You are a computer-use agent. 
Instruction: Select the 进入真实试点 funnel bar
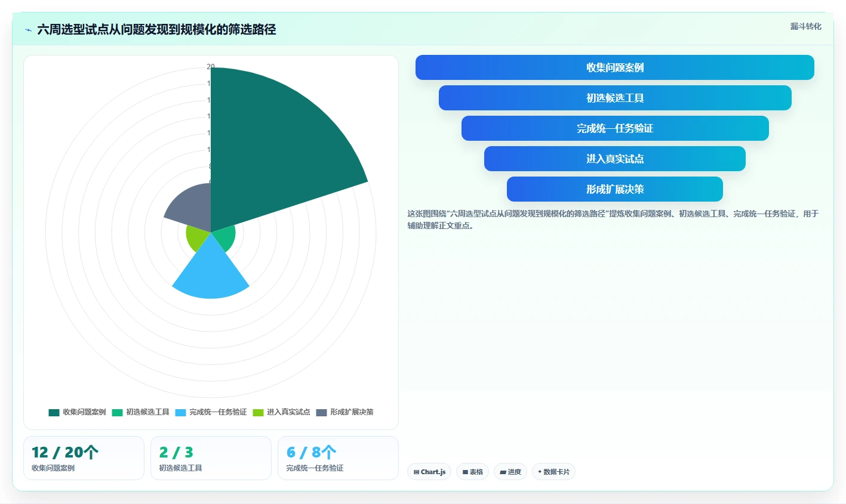(615, 159)
